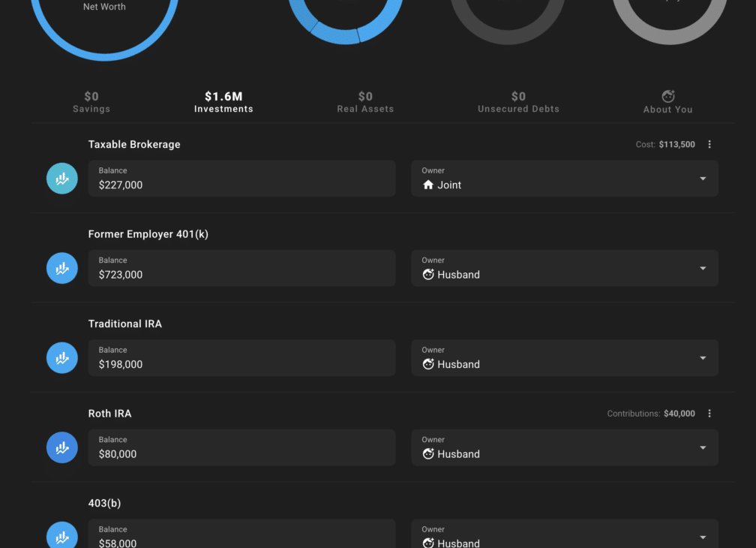This screenshot has width=756, height=548.
Task: Click the 403(b) account title
Action: (105, 503)
